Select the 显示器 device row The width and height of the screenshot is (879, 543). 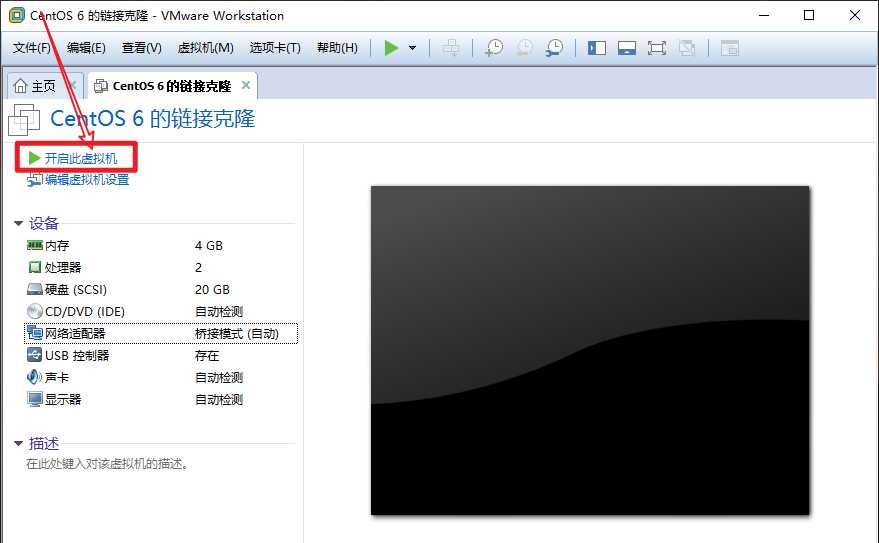click(161, 400)
